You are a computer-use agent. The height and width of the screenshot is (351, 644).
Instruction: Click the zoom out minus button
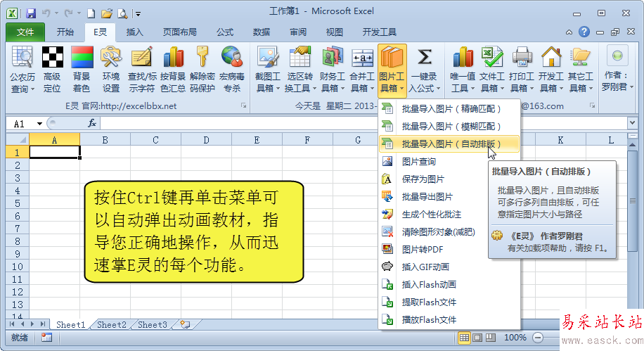[x=538, y=338]
